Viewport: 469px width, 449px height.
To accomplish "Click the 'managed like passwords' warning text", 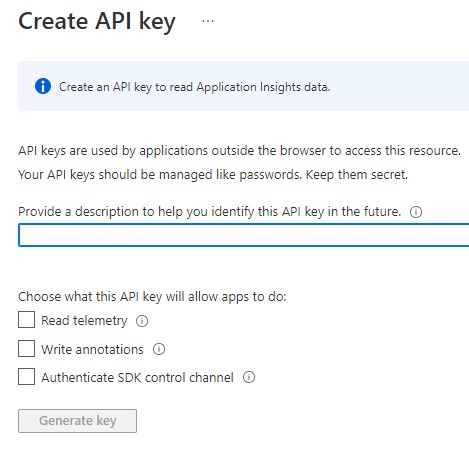I will [213, 175].
